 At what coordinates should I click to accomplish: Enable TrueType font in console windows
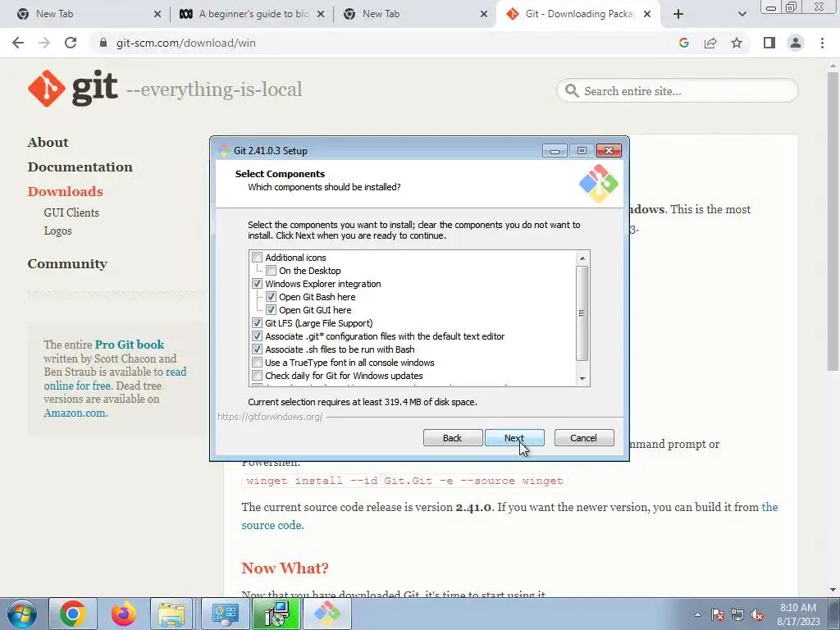click(x=257, y=363)
